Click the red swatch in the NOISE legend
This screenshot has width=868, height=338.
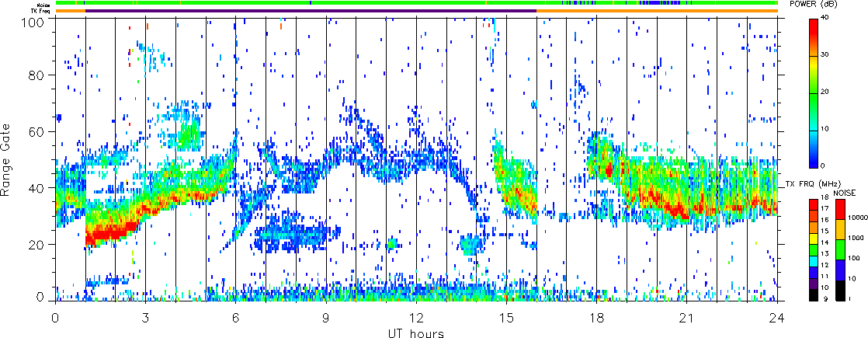pyautogui.click(x=840, y=209)
